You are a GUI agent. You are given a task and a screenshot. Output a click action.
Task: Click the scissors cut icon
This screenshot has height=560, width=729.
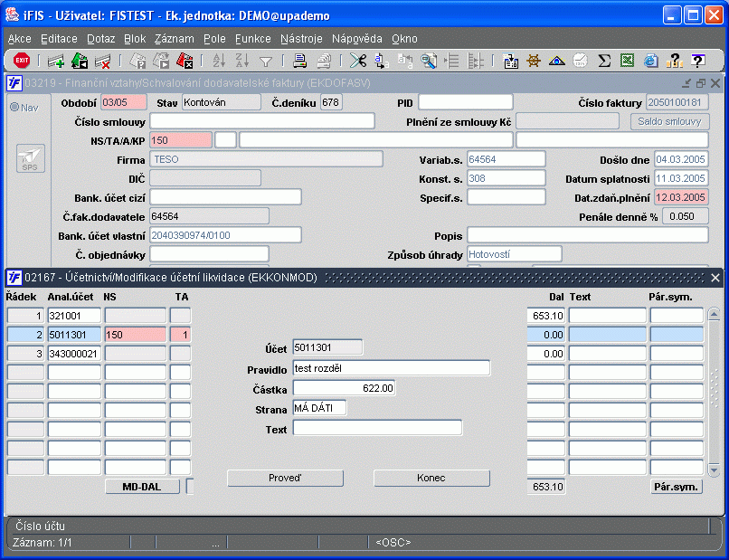click(x=358, y=61)
